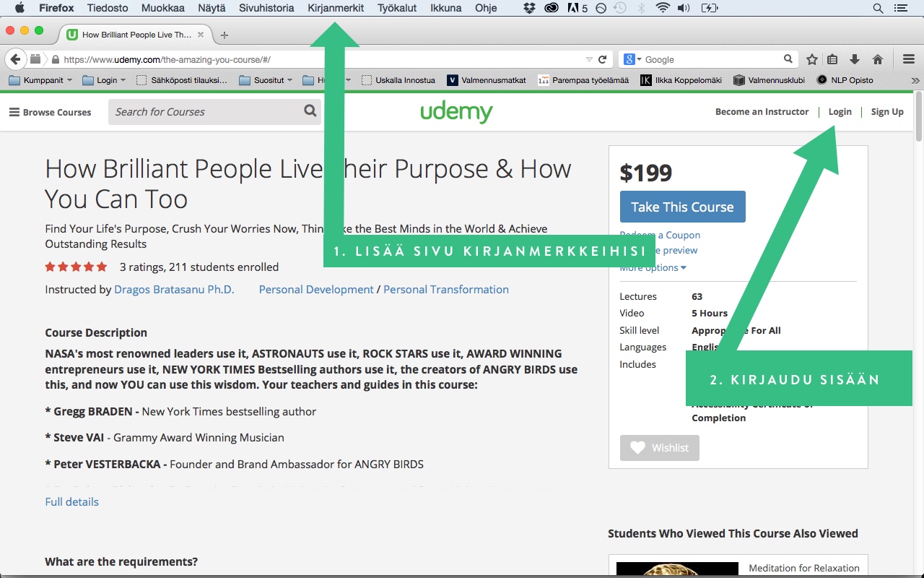Open battery status menu

pos(710,8)
